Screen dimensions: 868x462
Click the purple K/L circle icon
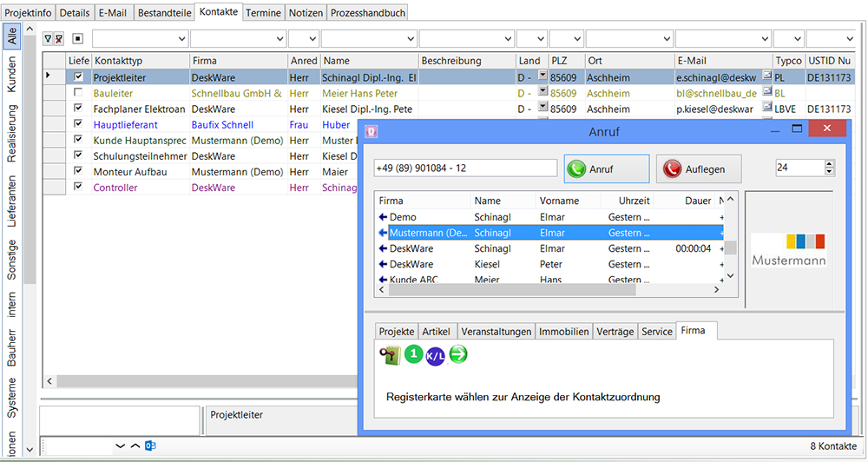click(435, 356)
